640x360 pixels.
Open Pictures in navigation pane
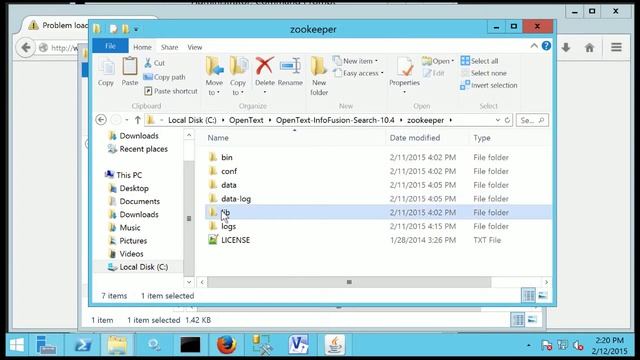[x=128, y=240]
